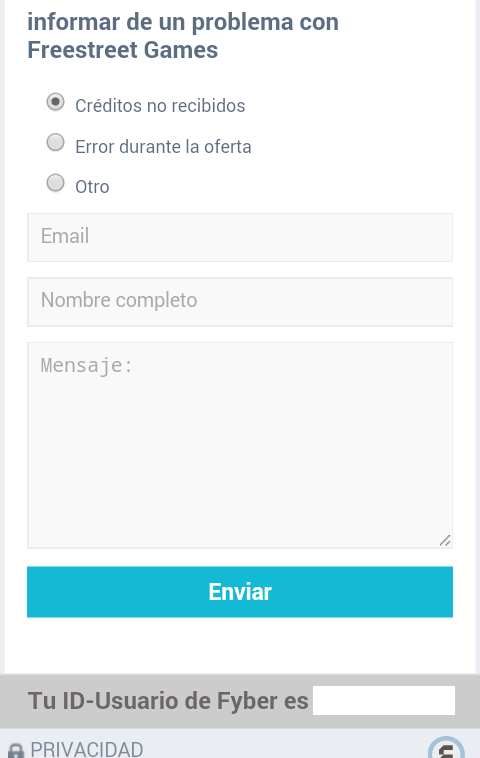Click the Tu ID-Usuario de Fyber es text

point(168,700)
